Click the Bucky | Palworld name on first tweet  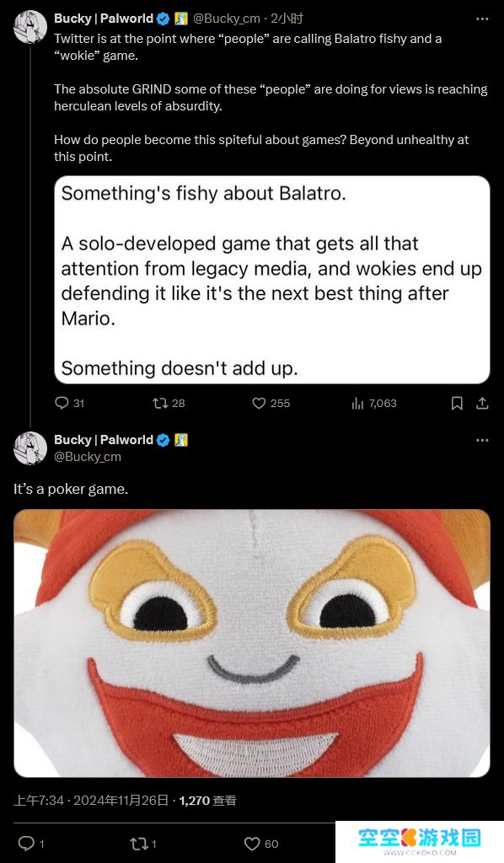tap(104, 19)
